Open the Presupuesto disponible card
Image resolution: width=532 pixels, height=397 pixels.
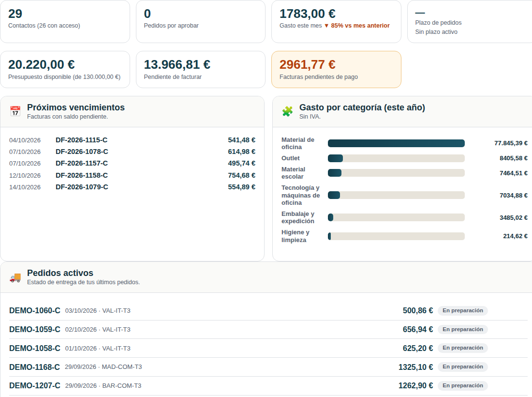click(x=65, y=70)
